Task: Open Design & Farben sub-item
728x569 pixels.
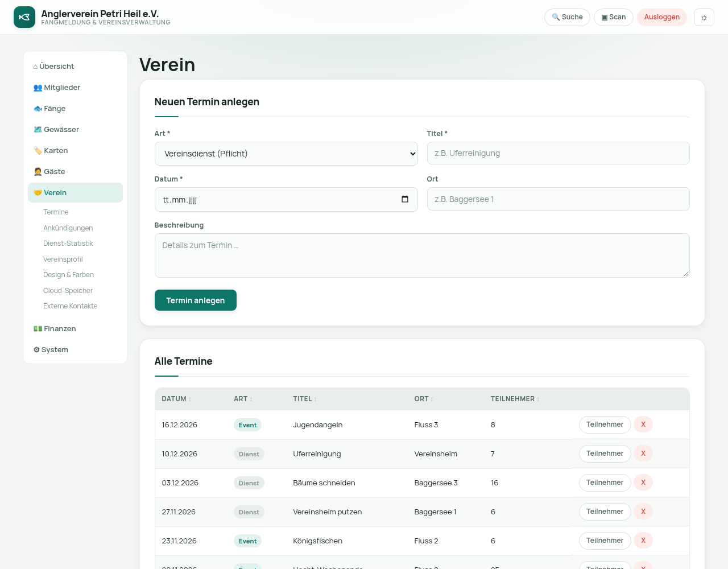Action: pos(68,275)
